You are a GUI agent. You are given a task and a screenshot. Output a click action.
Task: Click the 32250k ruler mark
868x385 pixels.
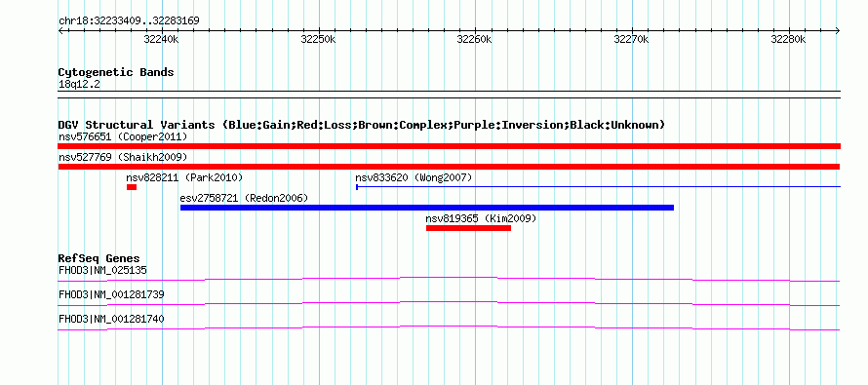point(318,39)
